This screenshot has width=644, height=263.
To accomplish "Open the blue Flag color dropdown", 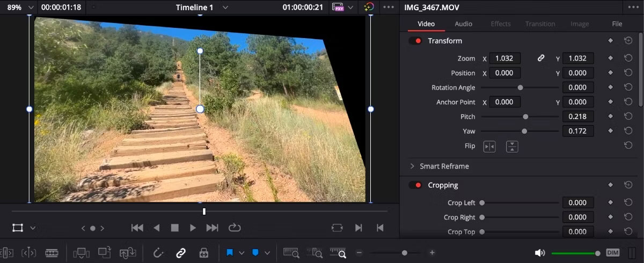I will click(x=241, y=252).
